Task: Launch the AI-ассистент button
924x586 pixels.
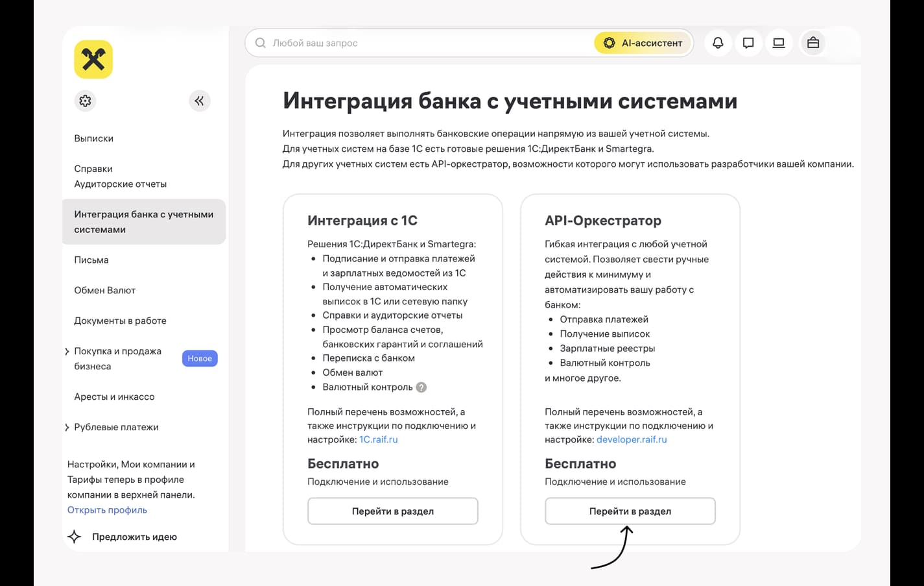Action: tap(643, 43)
